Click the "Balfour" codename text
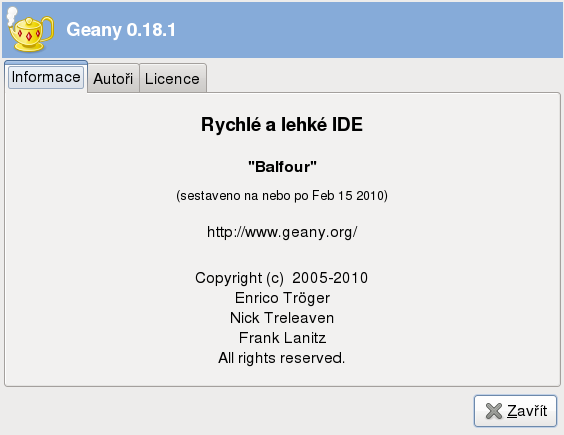 click(x=282, y=167)
